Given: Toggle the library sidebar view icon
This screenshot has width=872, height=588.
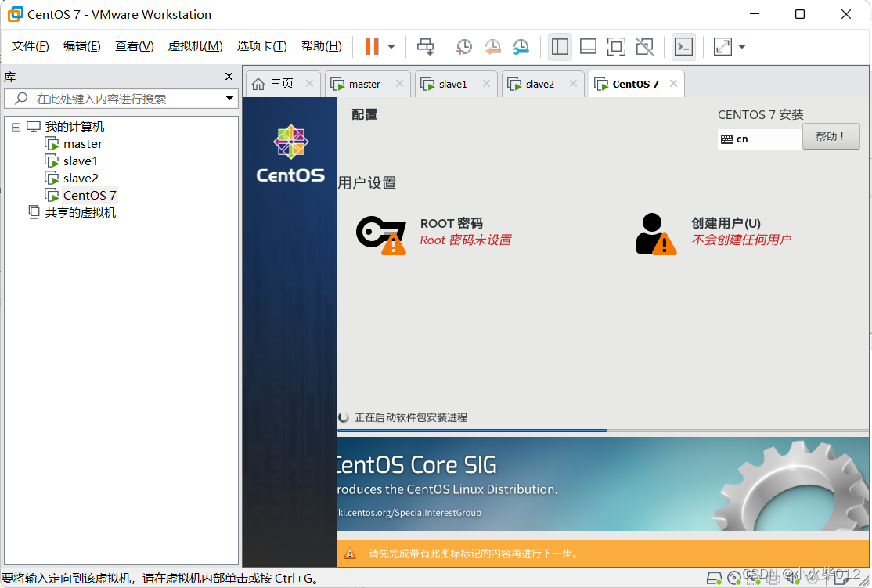Looking at the screenshot, I should point(560,46).
